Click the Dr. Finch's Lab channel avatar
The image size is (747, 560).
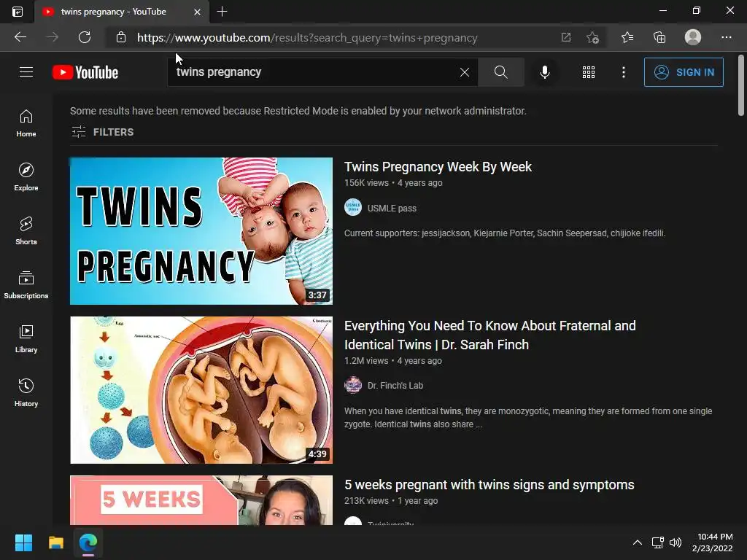(x=353, y=385)
